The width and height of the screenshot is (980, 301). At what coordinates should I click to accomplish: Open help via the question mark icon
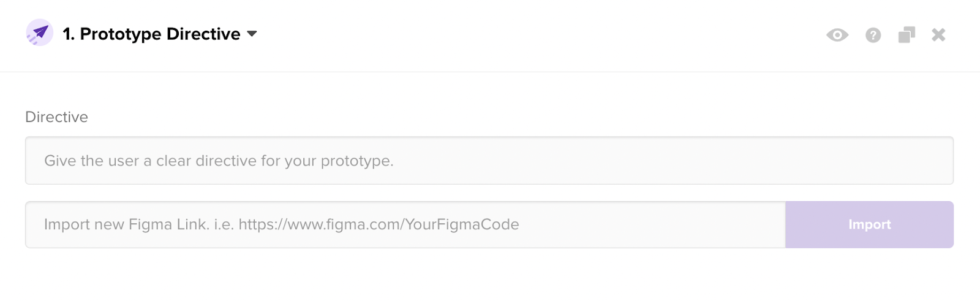[x=873, y=35]
